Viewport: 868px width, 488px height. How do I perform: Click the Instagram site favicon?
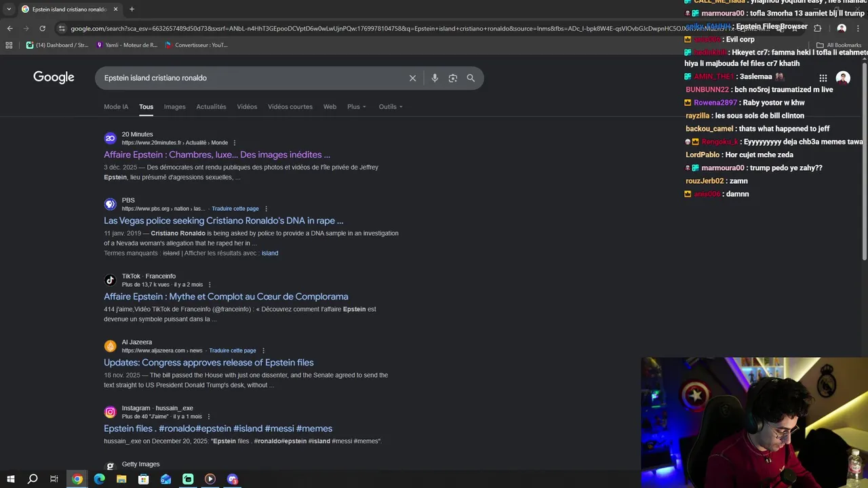point(111,412)
